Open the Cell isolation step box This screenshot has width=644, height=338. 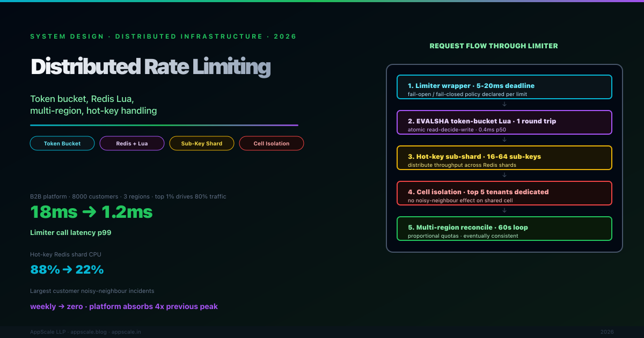504,193
